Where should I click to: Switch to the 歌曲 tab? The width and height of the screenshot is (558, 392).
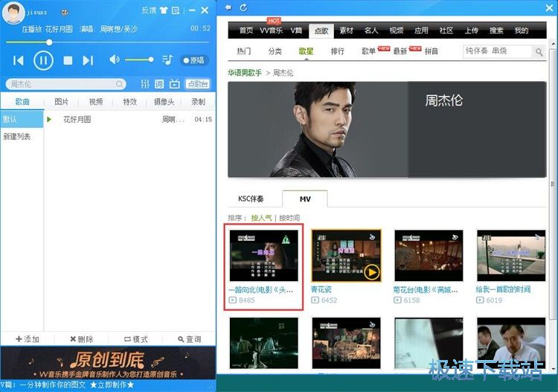point(22,102)
